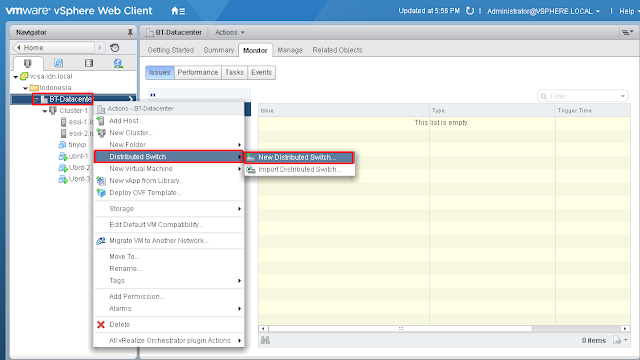Sort by Trigger Time column header
Viewport: 640px width, 360px height.
click(592, 111)
